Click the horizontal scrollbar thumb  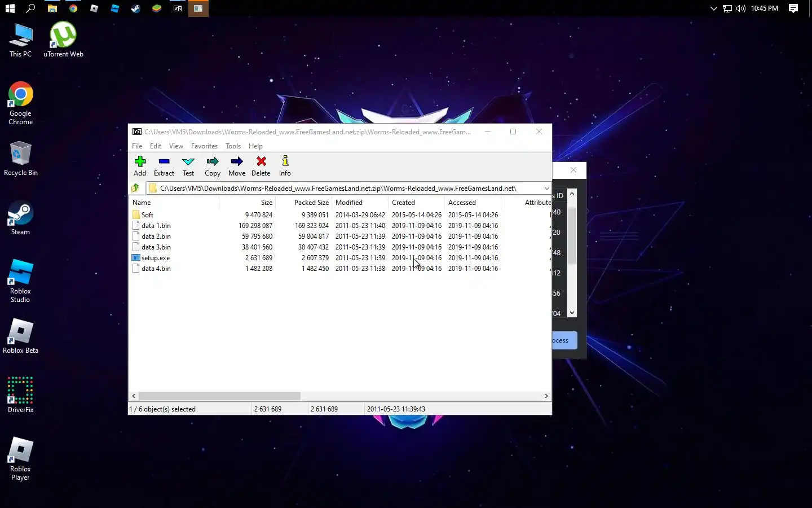point(219,396)
